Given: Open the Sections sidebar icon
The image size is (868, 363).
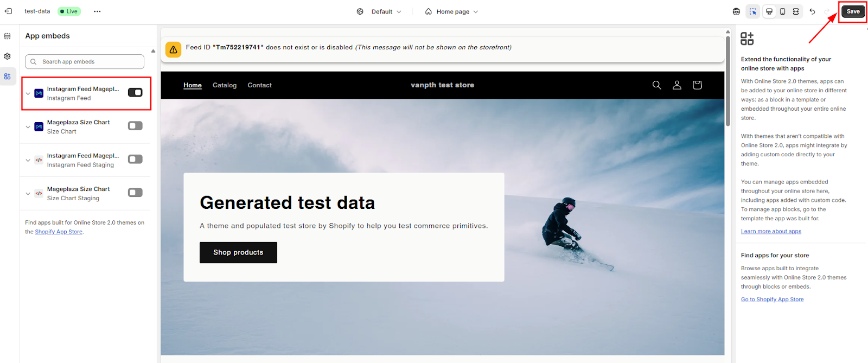Looking at the screenshot, I should [x=8, y=36].
